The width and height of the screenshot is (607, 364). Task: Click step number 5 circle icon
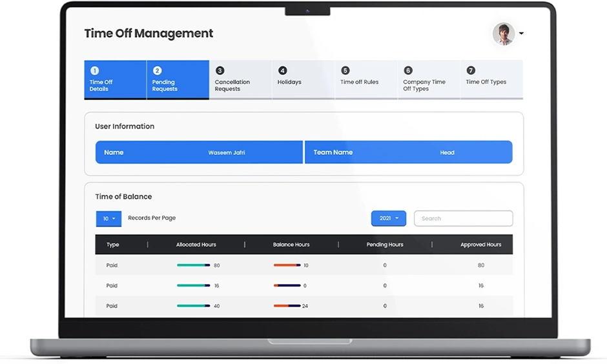345,70
